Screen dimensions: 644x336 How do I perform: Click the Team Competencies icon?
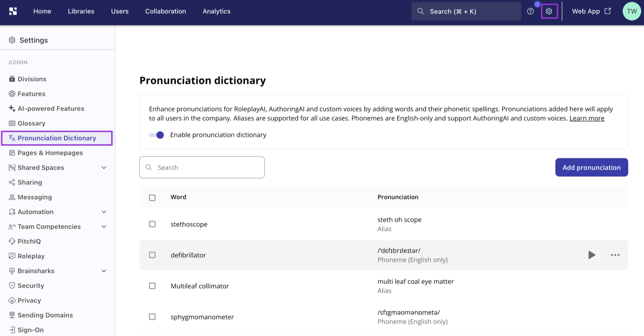pyautogui.click(x=12, y=227)
